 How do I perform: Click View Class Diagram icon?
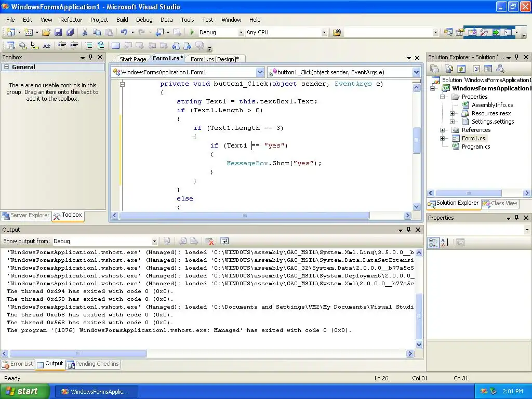tap(500, 69)
